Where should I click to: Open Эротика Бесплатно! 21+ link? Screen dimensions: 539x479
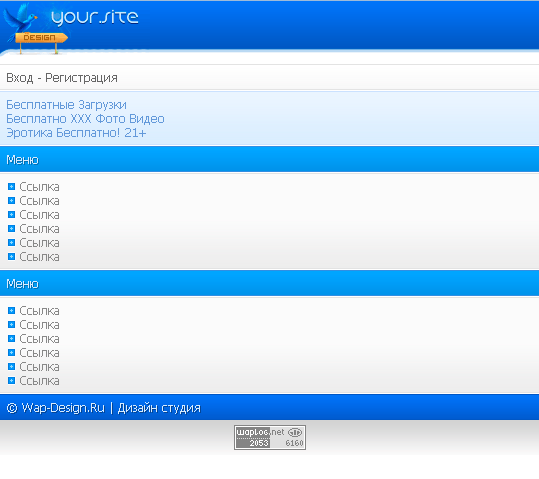click(x=76, y=133)
